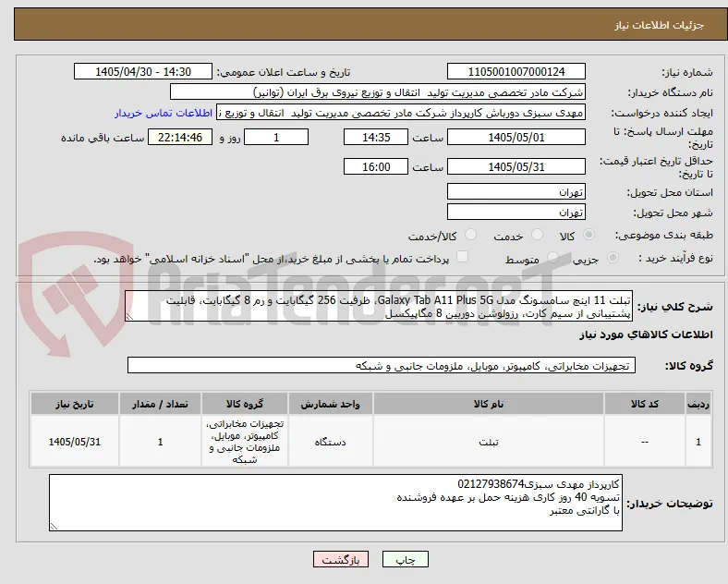Click the تاریخ نیاز column header
The image size is (728, 584).
click(x=75, y=404)
